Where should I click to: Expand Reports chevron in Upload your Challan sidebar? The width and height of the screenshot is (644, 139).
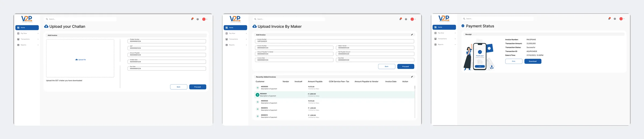tap(38, 45)
